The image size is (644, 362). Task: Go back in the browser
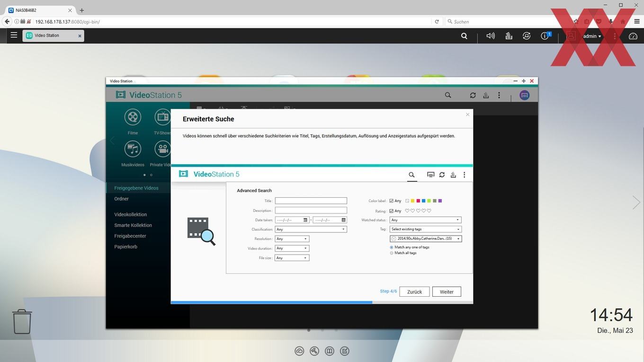(x=7, y=21)
